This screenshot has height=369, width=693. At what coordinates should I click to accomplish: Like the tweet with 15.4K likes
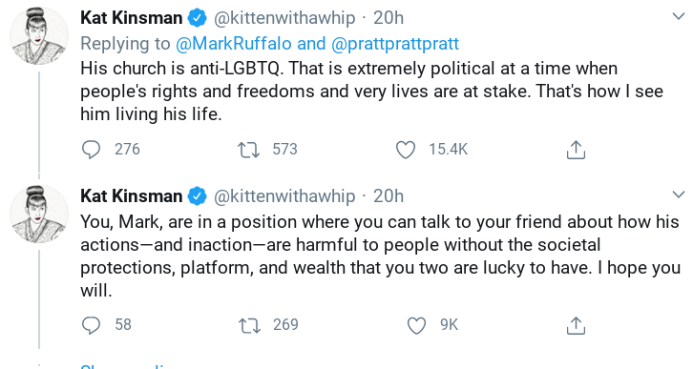point(405,150)
